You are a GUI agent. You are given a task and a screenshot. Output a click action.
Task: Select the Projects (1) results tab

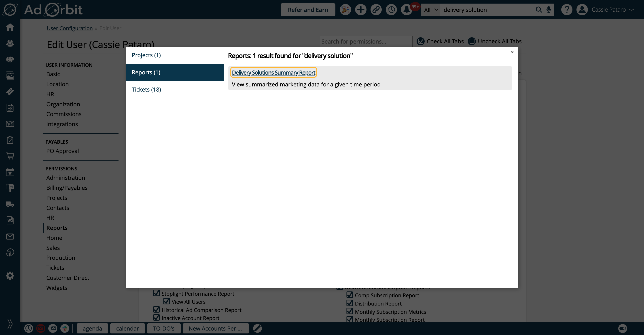click(174, 55)
